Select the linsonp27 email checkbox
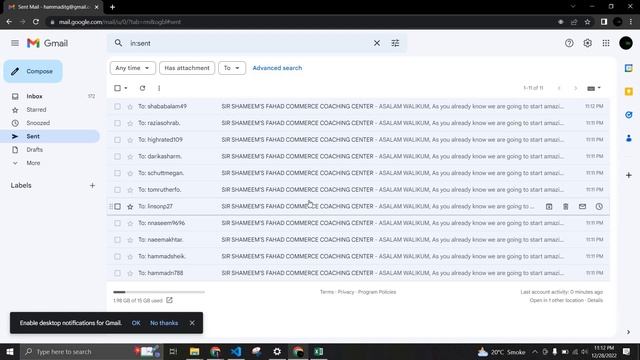The height and width of the screenshot is (360, 640). pyautogui.click(x=118, y=207)
